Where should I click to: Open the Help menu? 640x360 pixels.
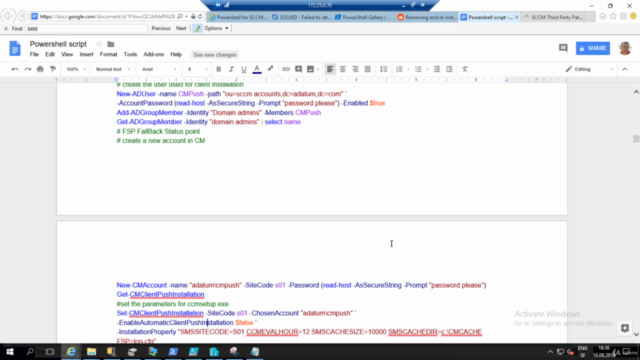(176, 54)
